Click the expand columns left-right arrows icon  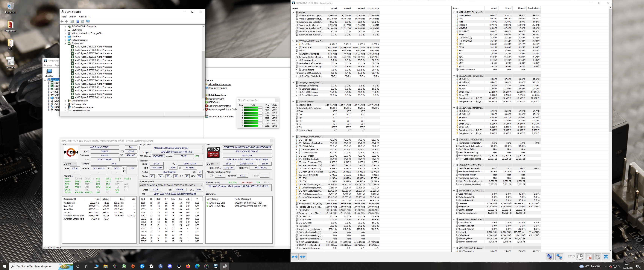(295, 257)
